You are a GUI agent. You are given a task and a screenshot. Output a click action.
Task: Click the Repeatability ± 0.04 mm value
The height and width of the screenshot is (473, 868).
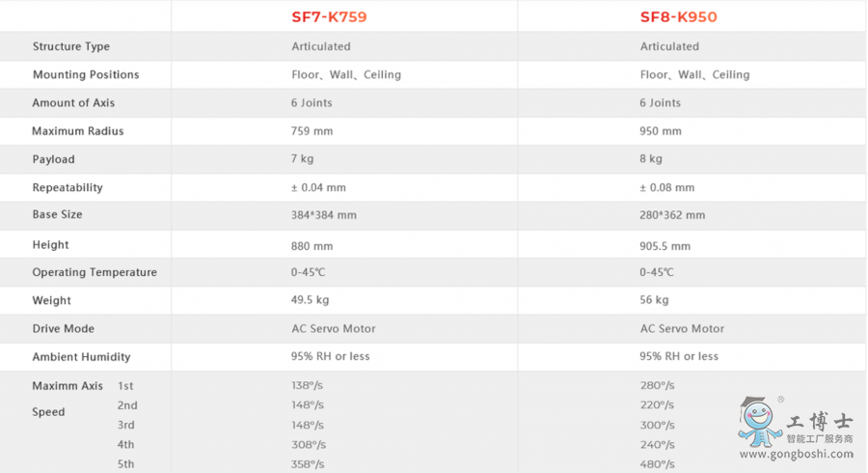[318, 188]
